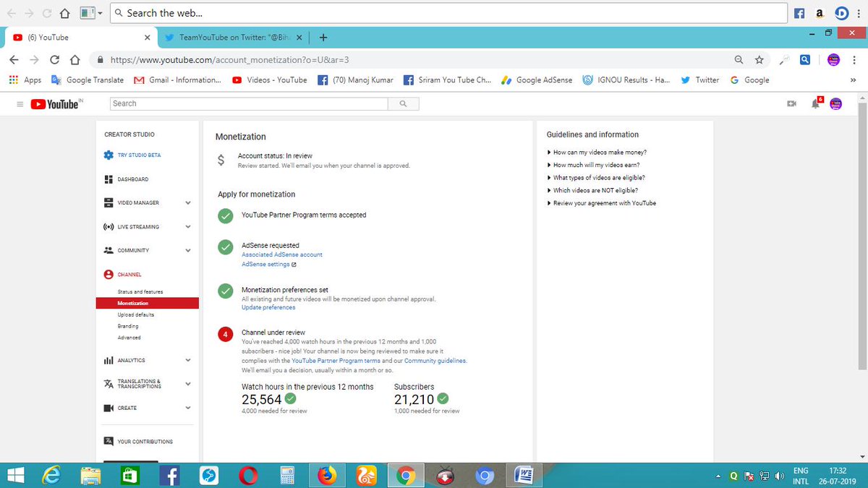Viewport: 868px width, 488px height.
Task: Open Microsoft Word from the taskbar
Action: (523, 476)
